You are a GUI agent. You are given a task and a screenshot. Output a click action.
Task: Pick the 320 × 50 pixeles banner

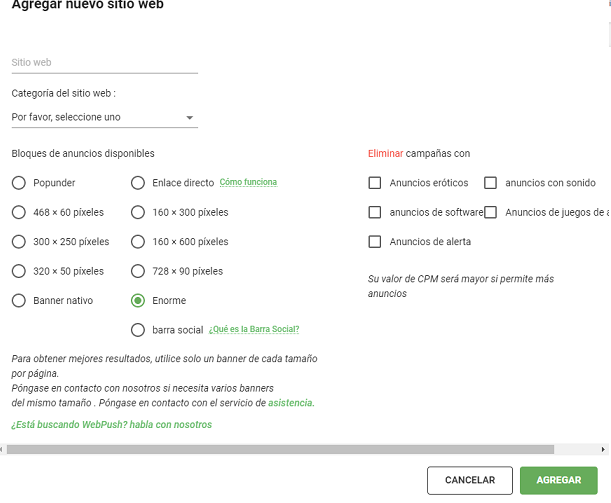[19, 271]
